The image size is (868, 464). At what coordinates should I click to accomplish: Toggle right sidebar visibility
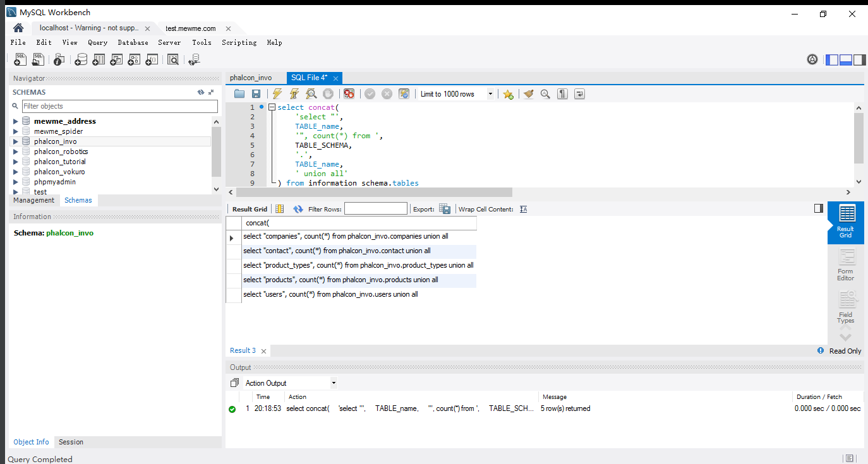[x=859, y=60]
